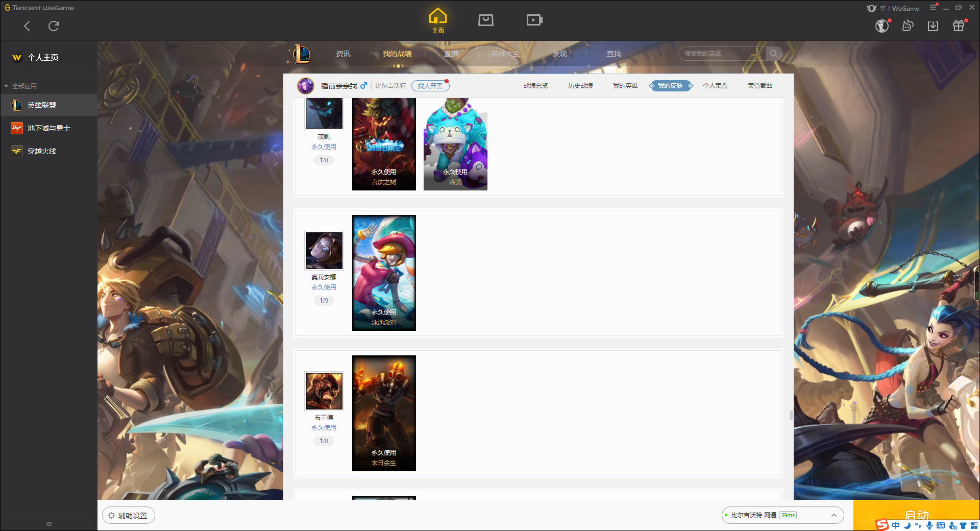
Task: Open the video live icon
Action: (534, 20)
